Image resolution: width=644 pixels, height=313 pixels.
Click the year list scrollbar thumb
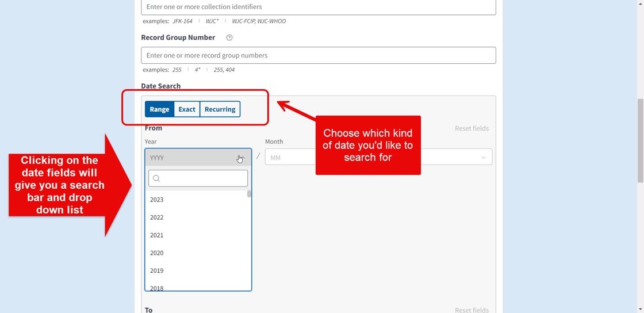pyautogui.click(x=249, y=194)
